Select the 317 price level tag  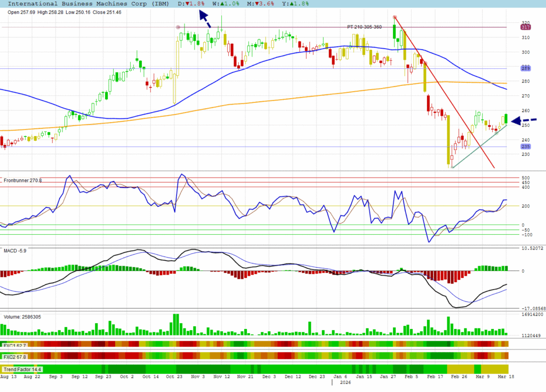coord(525,27)
